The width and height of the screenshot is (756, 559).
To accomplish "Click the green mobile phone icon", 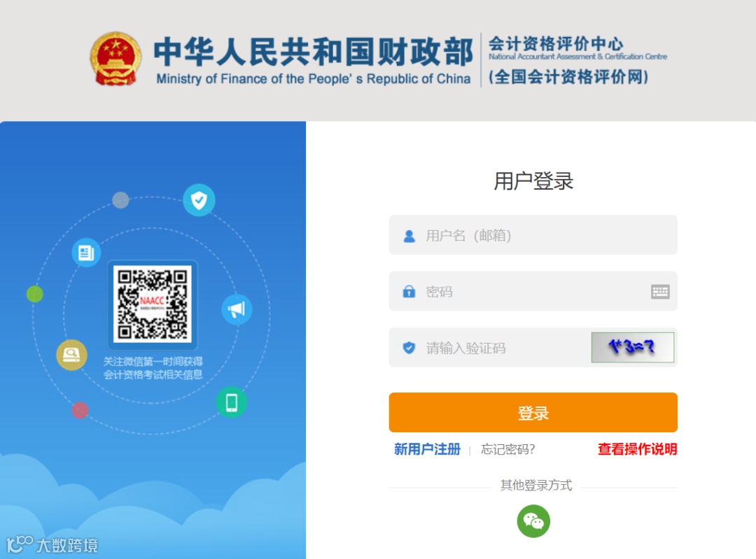I will tap(232, 402).
